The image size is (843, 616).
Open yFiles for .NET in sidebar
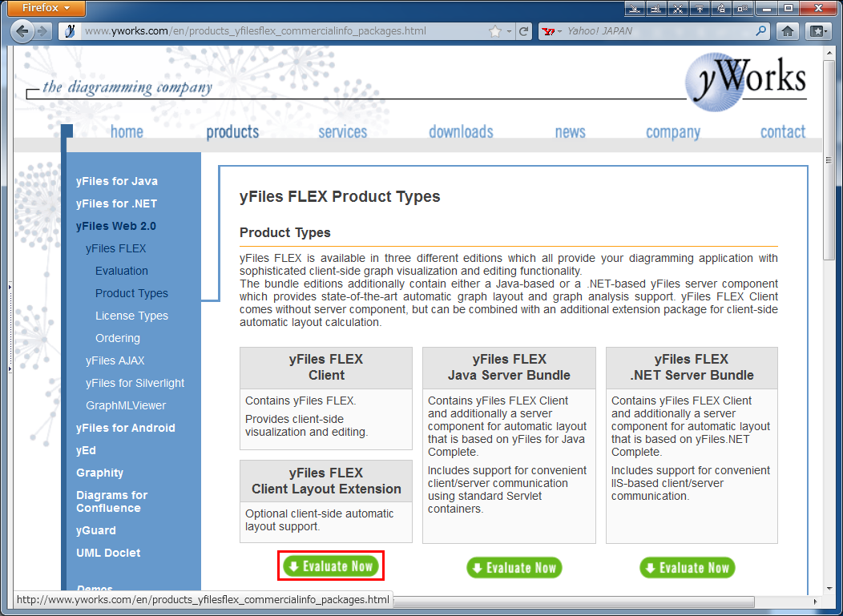pyautogui.click(x=117, y=203)
